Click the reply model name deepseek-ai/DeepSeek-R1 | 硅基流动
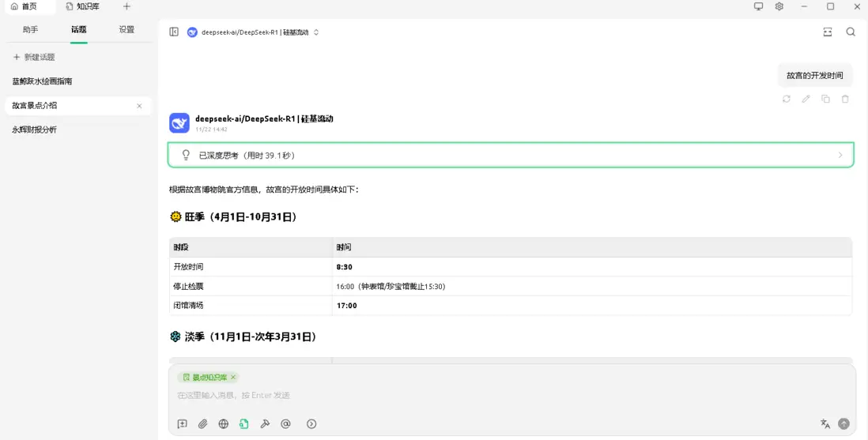 coord(264,118)
